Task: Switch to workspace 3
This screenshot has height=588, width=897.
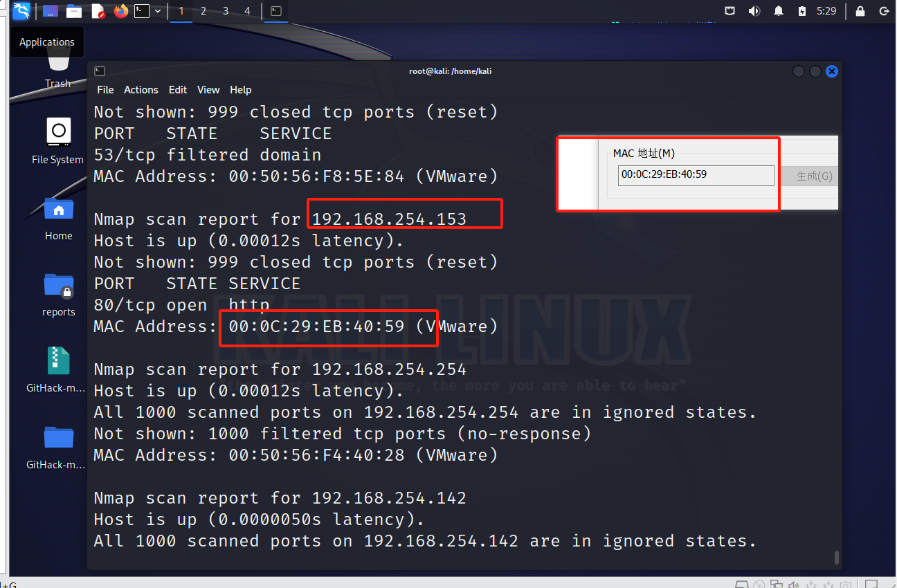Action: pyautogui.click(x=226, y=11)
